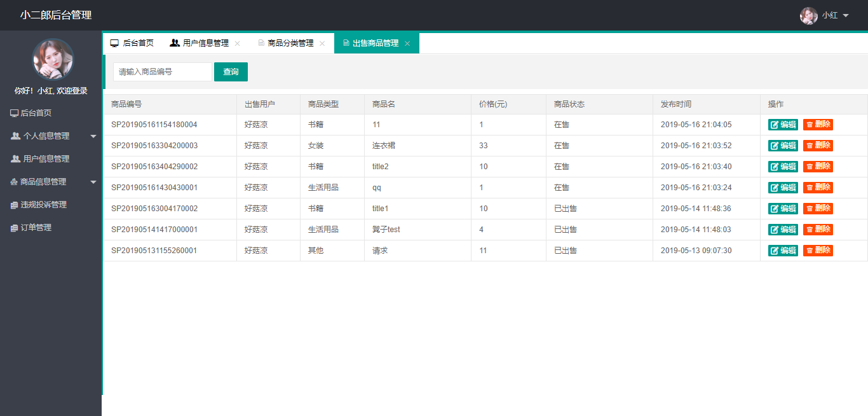Switch to the 商品分类管理 tab

pyautogui.click(x=291, y=43)
